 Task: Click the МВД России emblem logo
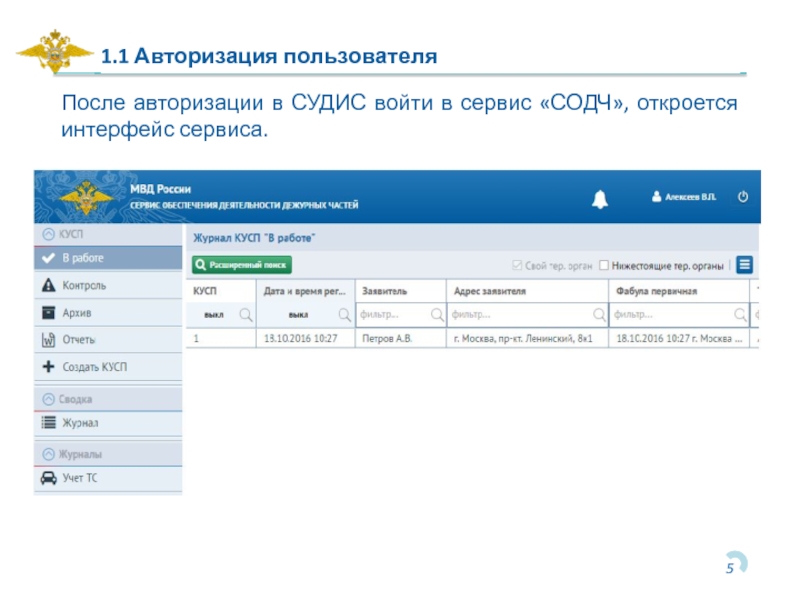coord(86,197)
